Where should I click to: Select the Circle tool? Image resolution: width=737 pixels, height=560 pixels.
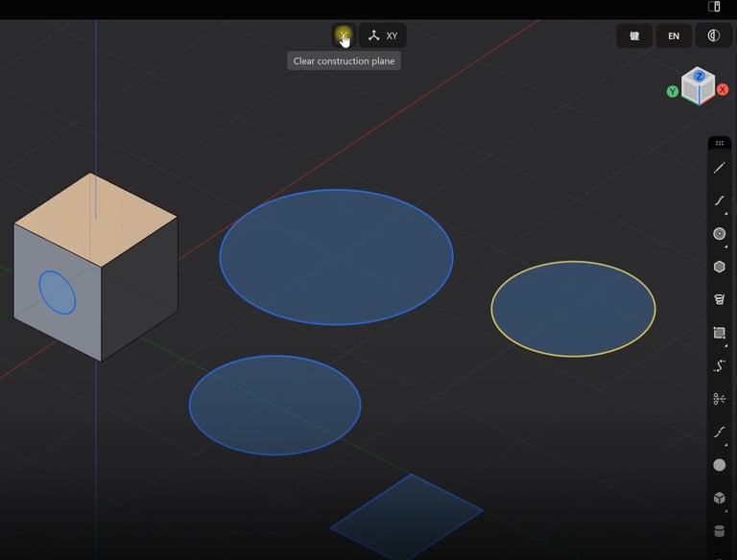[719, 233]
